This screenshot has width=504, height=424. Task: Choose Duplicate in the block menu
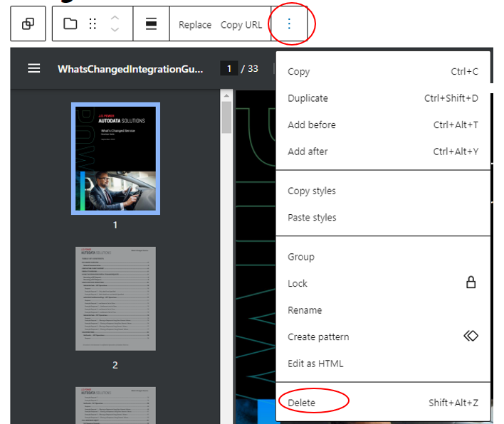click(x=308, y=98)
